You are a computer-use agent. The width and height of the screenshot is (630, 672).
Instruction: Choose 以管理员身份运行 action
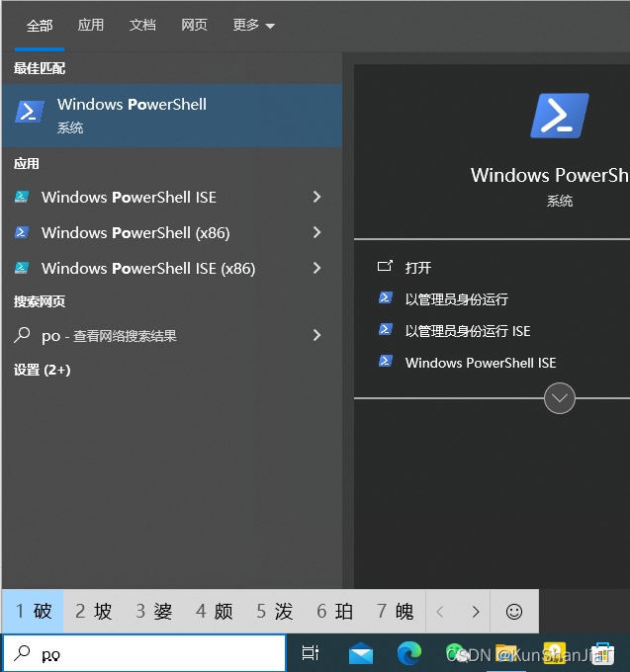coord(457,299)
